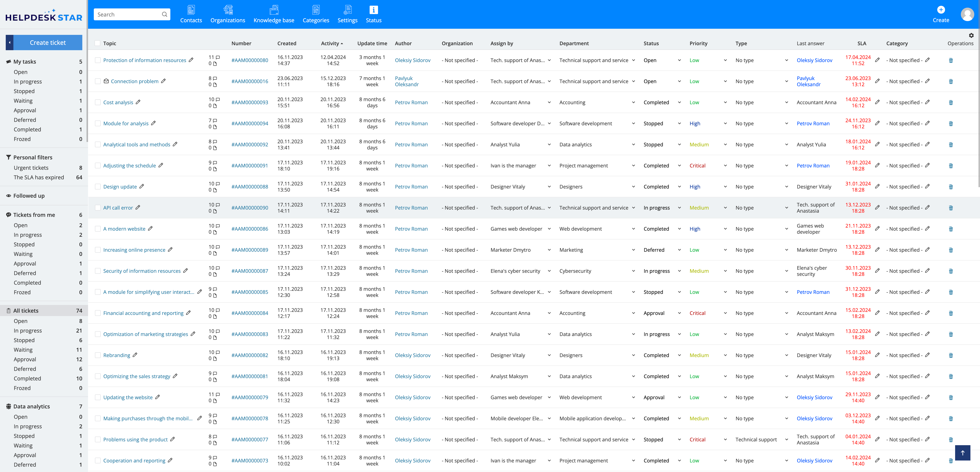Open the Categories icon in header

tap(316, 10)
